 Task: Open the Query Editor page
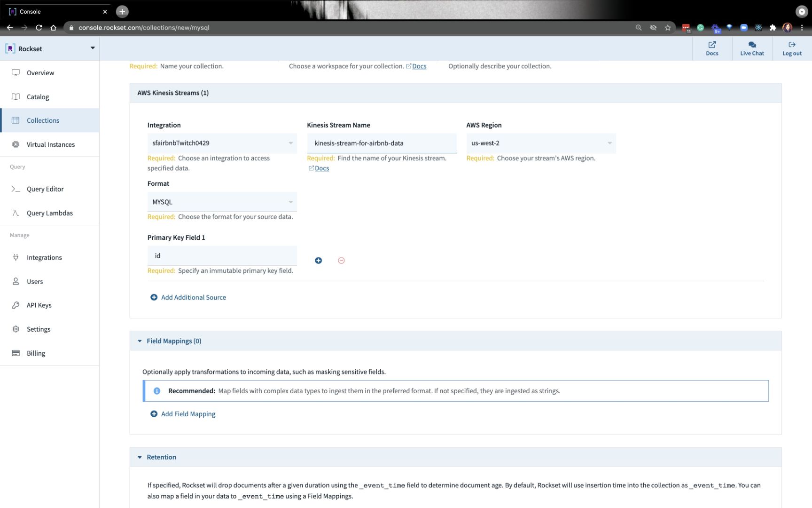(x=50, y=189)
